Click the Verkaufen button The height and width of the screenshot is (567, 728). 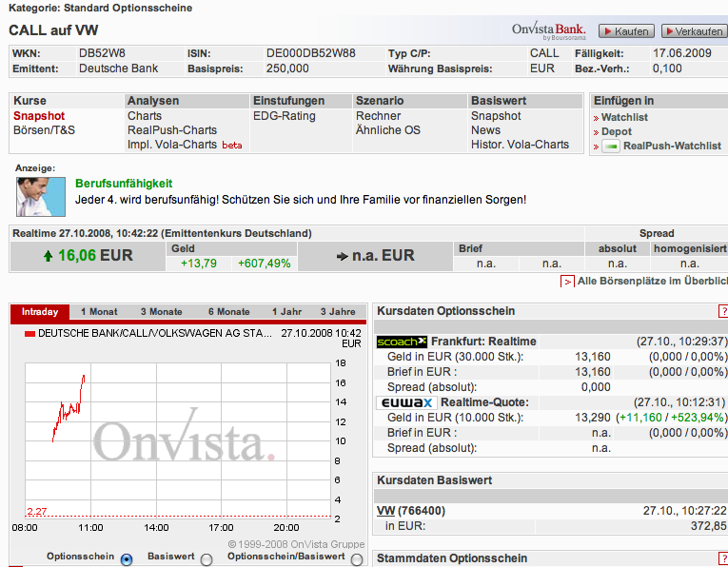pyautogui.click(x=695, y=31)
